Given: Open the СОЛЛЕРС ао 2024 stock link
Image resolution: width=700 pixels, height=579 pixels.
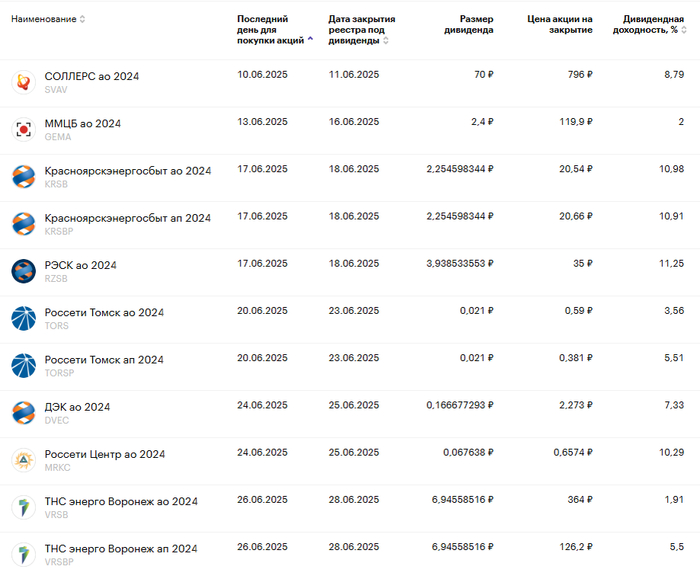Looking at the screenshot, I should [x=92, y=76].
